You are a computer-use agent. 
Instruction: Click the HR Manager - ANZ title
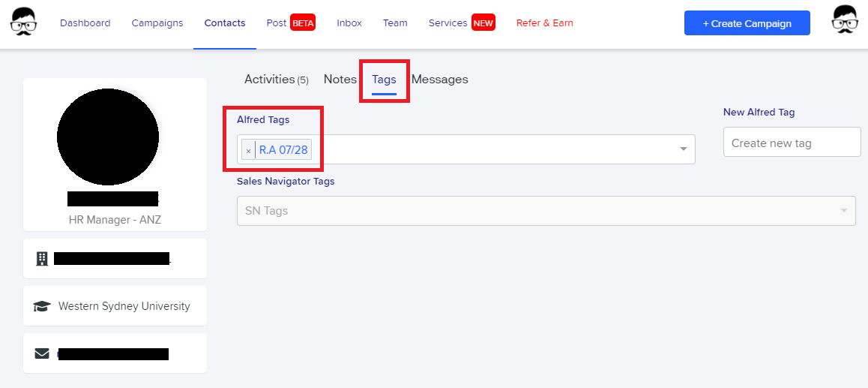coord(115,219)
